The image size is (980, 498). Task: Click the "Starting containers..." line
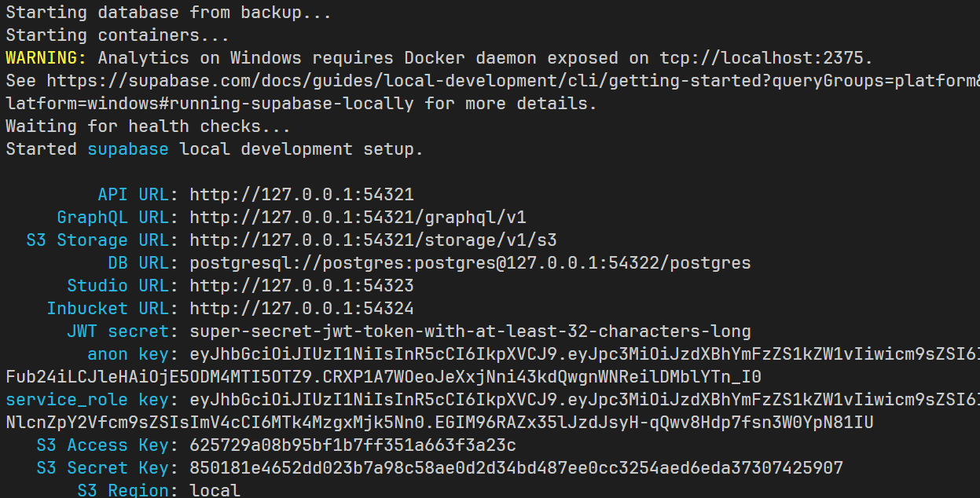pos(117,35)
